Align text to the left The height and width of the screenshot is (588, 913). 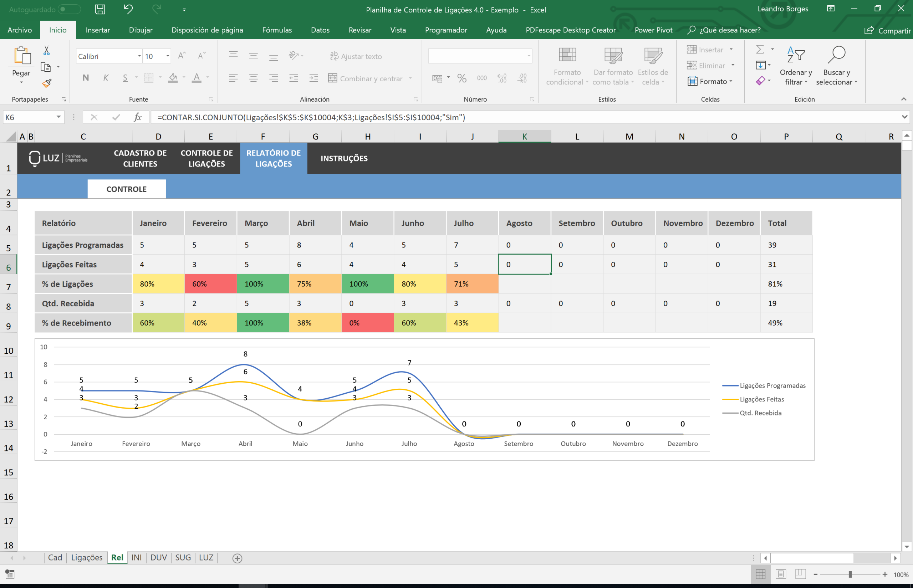coord(233,78)
